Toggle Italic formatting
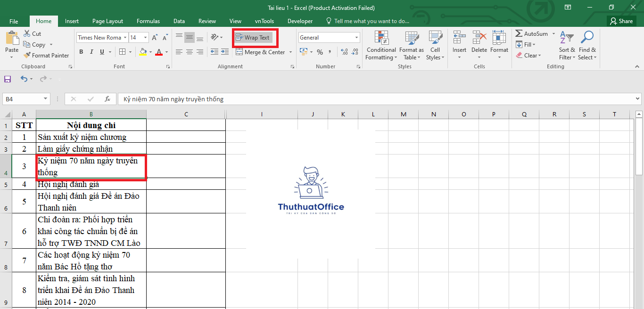The height and width of the screenshot is (309, 644). (x=91, y=52)
